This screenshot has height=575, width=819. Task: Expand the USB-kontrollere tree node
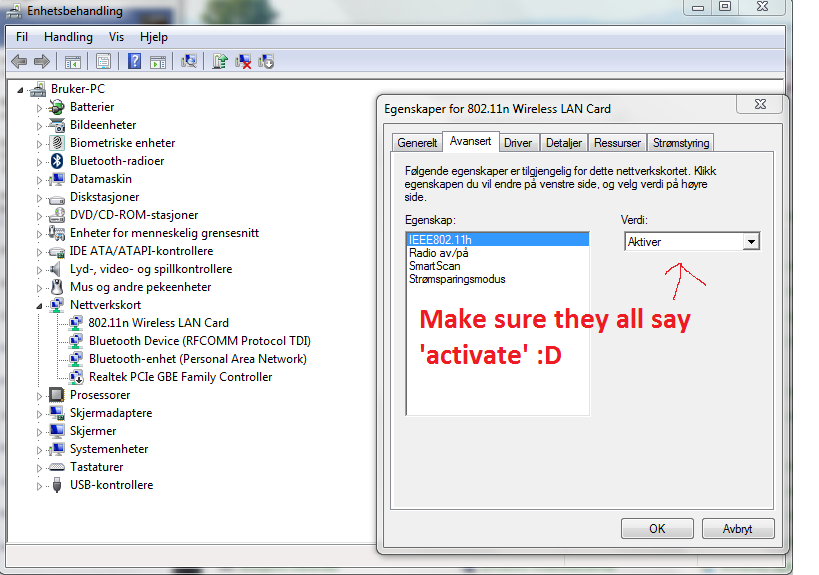(x=39, y=486)
